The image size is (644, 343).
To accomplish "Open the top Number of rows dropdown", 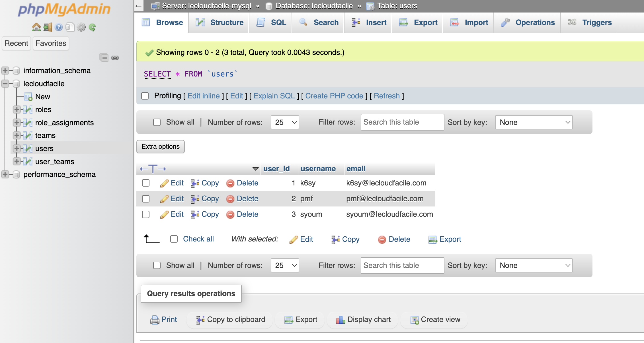I will [285, 122].
